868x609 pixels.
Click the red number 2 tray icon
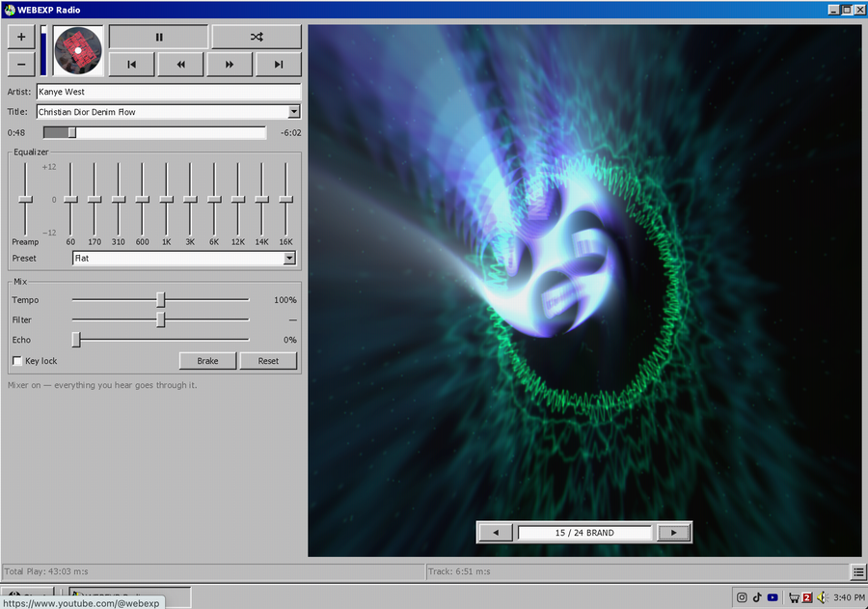tap(807, 597)
